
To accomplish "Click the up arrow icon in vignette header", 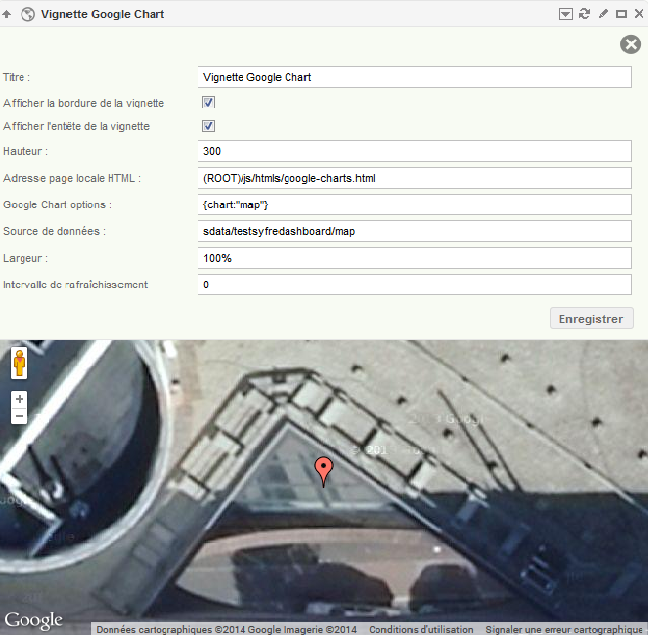I will click(x=6, y=14).
